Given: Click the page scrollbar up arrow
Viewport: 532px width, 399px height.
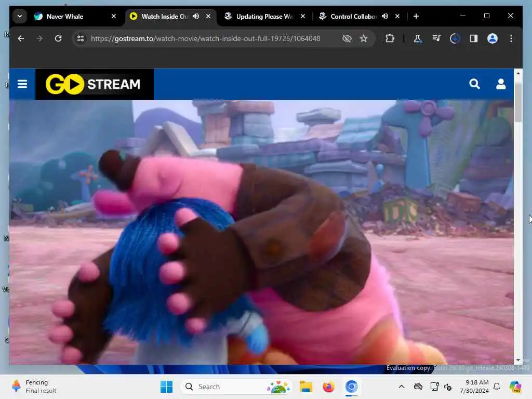Looking at the screenshot, I should point(518,73).
